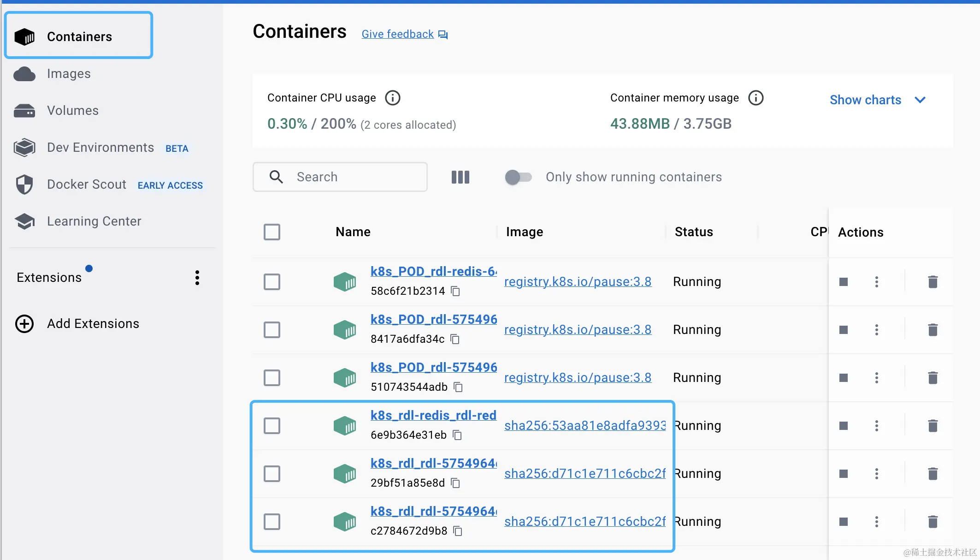Stop the 29bf51a85e8d container
The height and width of the screenshot is (560, 980).
[x=844, y=474]
